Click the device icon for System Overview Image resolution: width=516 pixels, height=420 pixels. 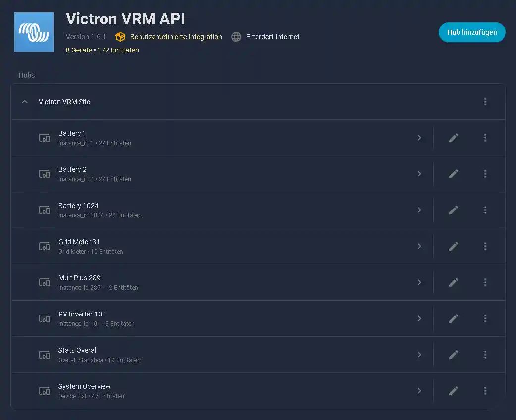click(45, 391)
